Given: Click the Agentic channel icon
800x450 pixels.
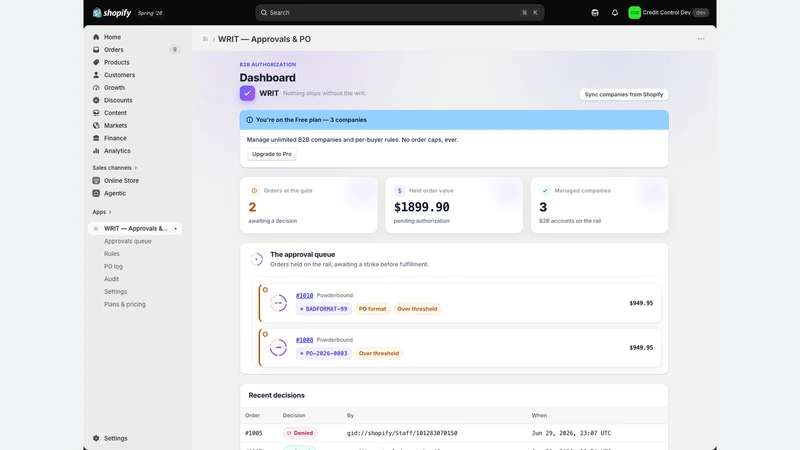Looking at the screenshot, I should [x=96, y=193].
